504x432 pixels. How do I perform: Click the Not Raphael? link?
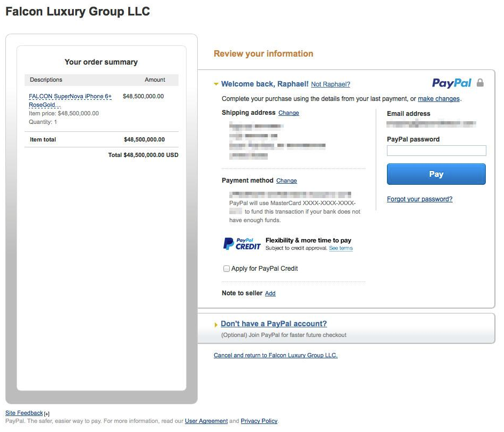point(330,84)
